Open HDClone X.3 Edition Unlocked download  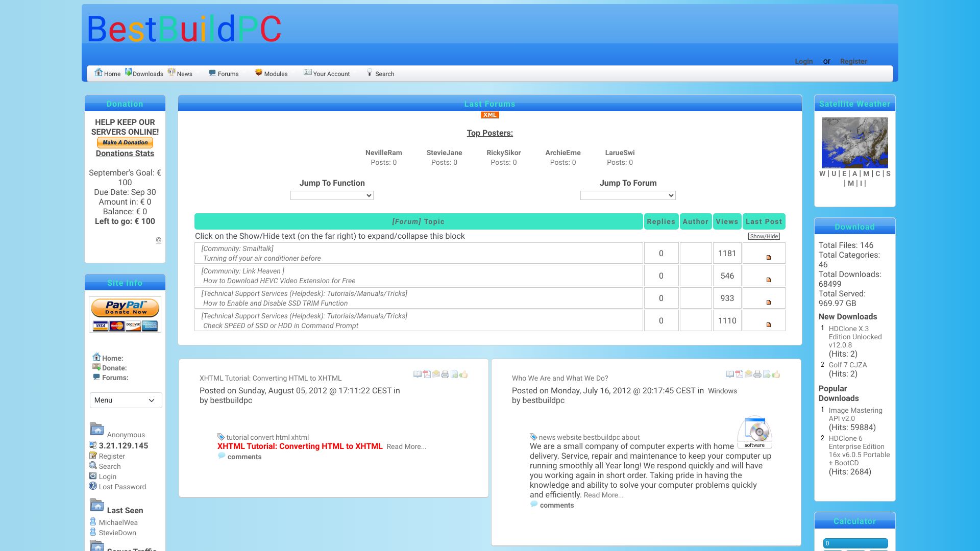pyautogui.click(x=855, y=337)
